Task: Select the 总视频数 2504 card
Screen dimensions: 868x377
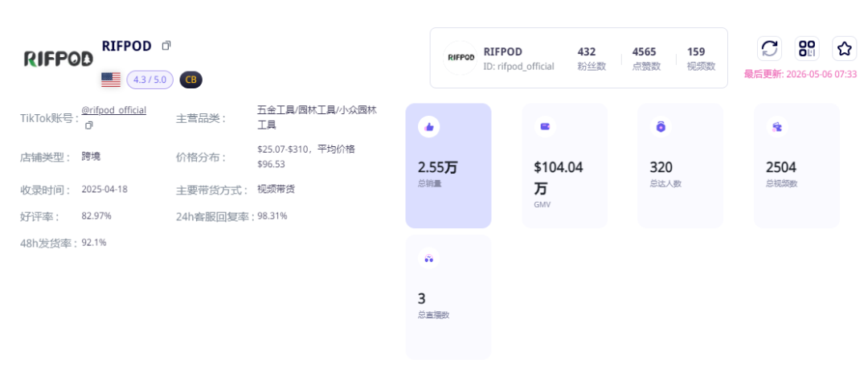Action: point(796,166)
